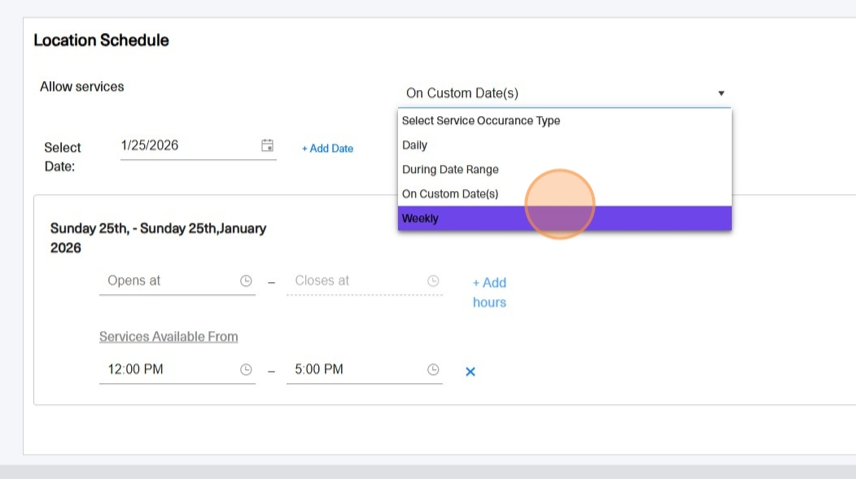This screenshot has width=856, height=479.
Task: Click the clock icon in Closes at field
Action: pyautogui.click(x=433, y=281)
